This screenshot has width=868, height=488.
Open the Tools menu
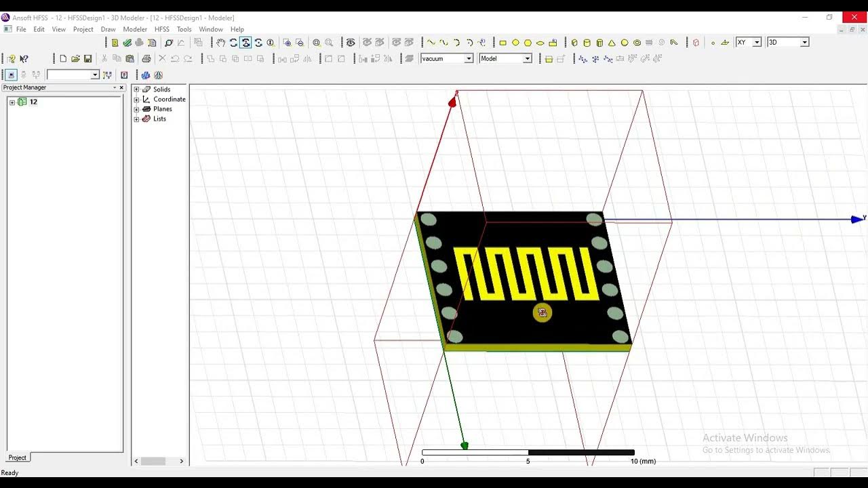184,29
